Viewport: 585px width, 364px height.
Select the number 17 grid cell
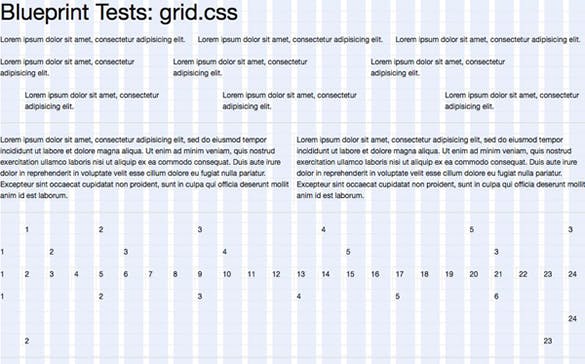400,274
